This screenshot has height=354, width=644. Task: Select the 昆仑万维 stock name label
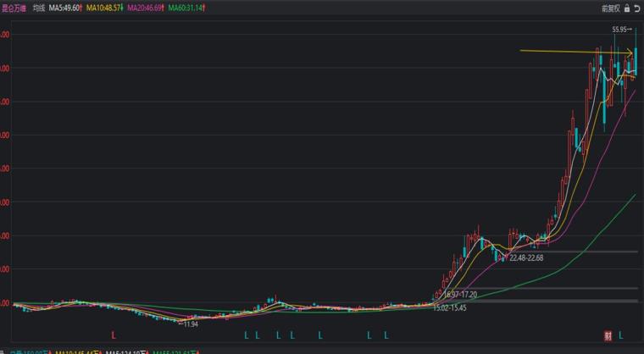point(14,8)
